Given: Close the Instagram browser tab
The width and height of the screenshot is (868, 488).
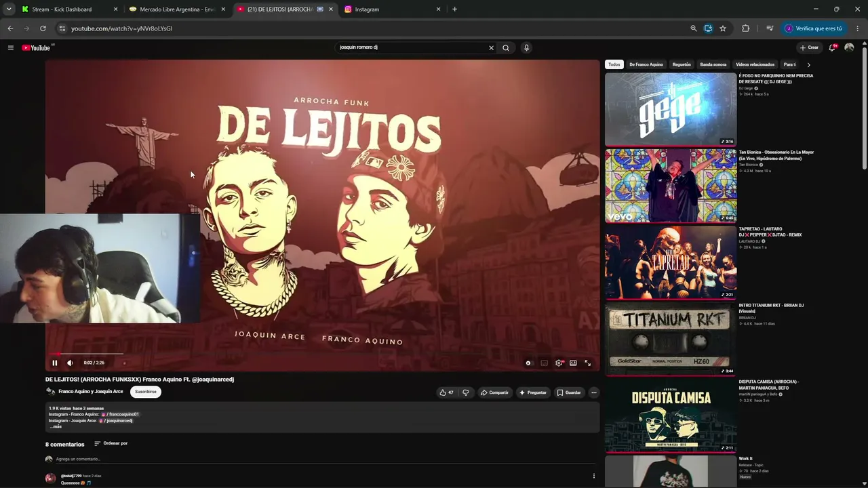Looking at the screenshot, I should click(438, 9).
